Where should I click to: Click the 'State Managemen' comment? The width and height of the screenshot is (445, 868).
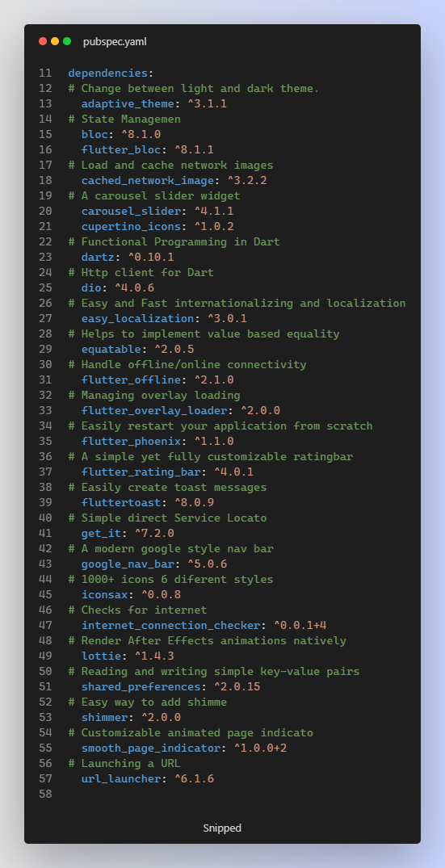click(124, 119)
